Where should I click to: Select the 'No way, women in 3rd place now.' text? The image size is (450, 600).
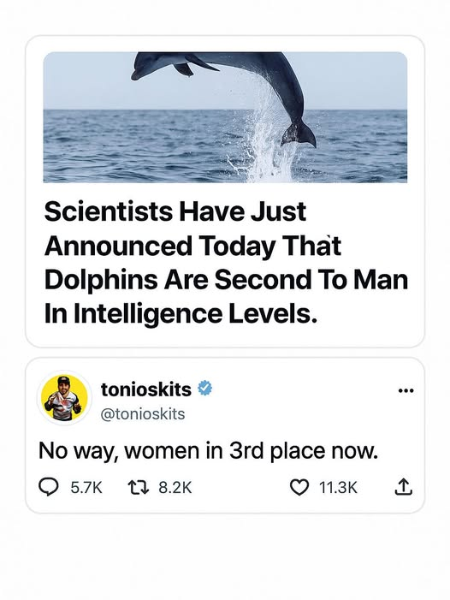[x=209, y=451]
